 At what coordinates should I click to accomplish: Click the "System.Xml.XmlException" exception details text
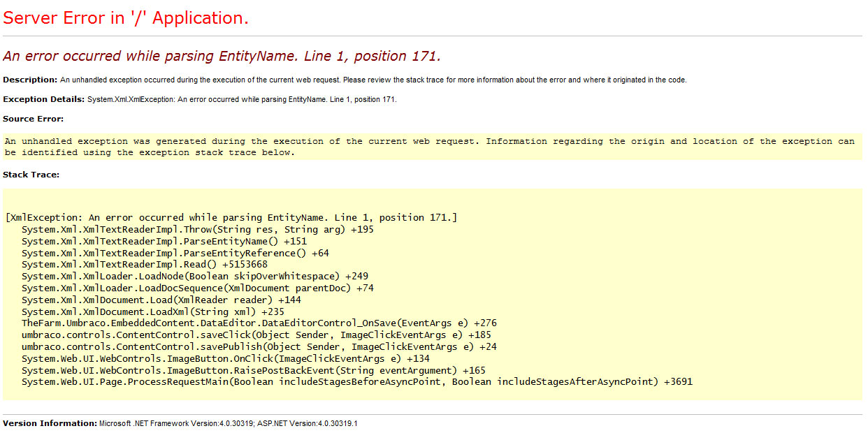(x=242, y=99)
